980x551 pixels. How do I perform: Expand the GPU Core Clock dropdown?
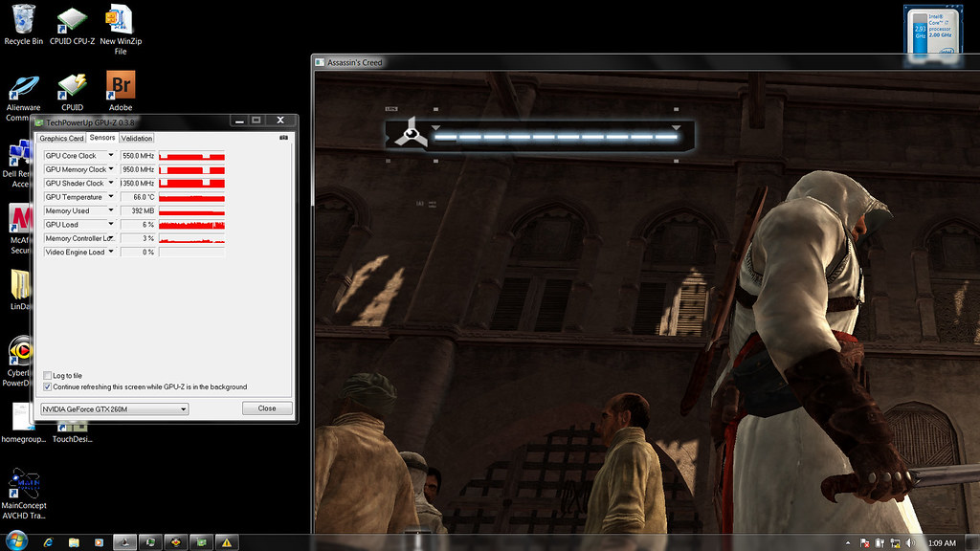111,156
